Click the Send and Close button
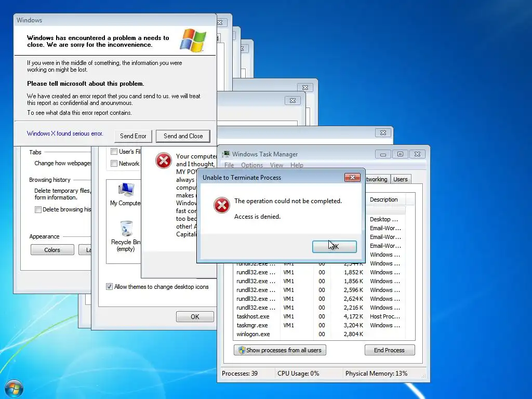Viewport: 532px width, 399px height. 183,136
